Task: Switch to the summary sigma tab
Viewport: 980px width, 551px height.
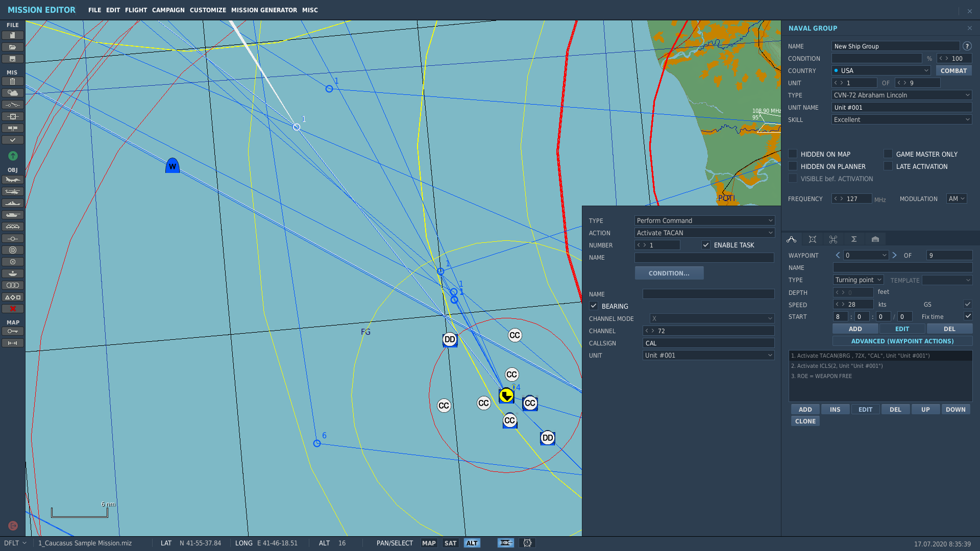Action: [x=854, y=239]
